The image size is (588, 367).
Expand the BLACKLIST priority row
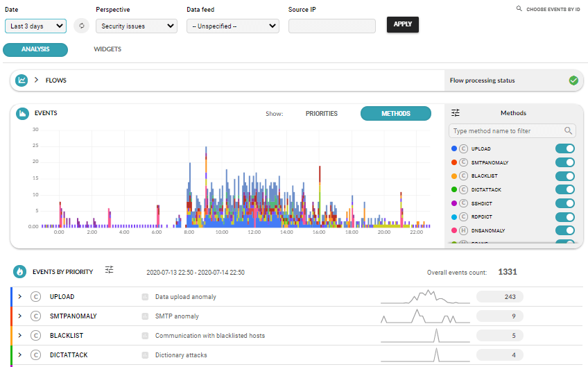coord(20,335)
